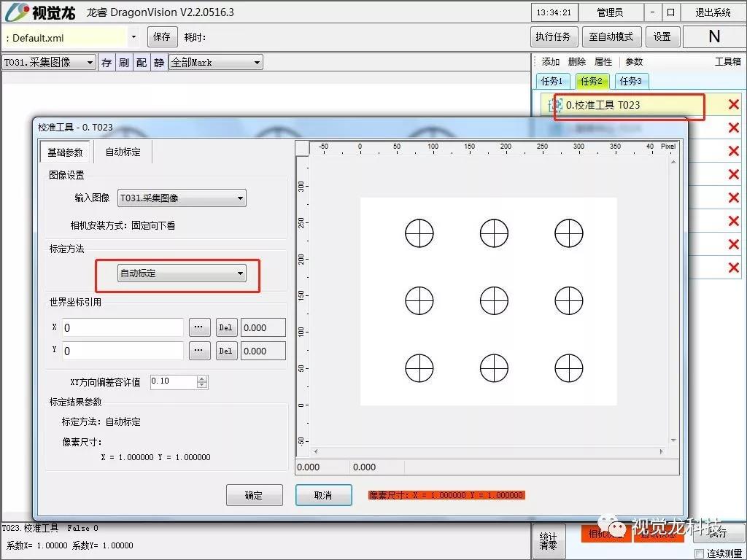Click the X world coordinate input field

(x=123, y=327)
